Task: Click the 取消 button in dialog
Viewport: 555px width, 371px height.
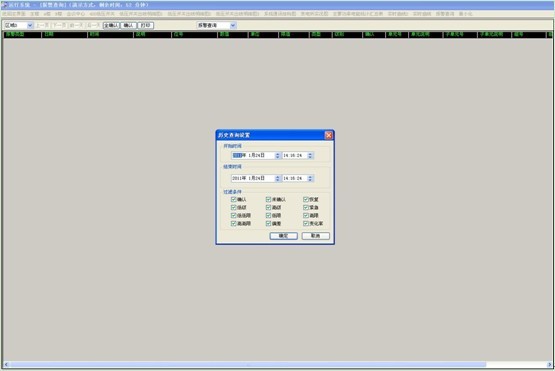Action: (315, 236)
